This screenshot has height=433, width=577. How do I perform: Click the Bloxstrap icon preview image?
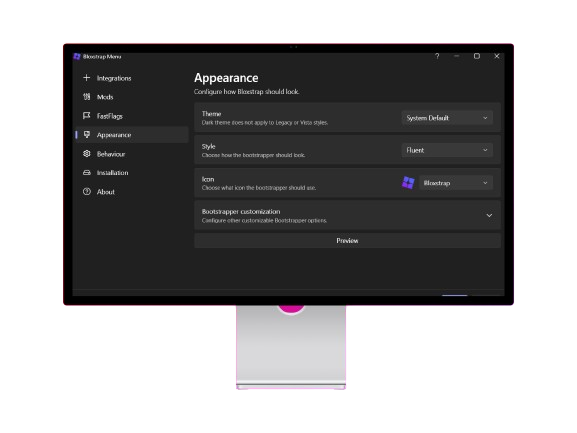click(x=408, y=182)
